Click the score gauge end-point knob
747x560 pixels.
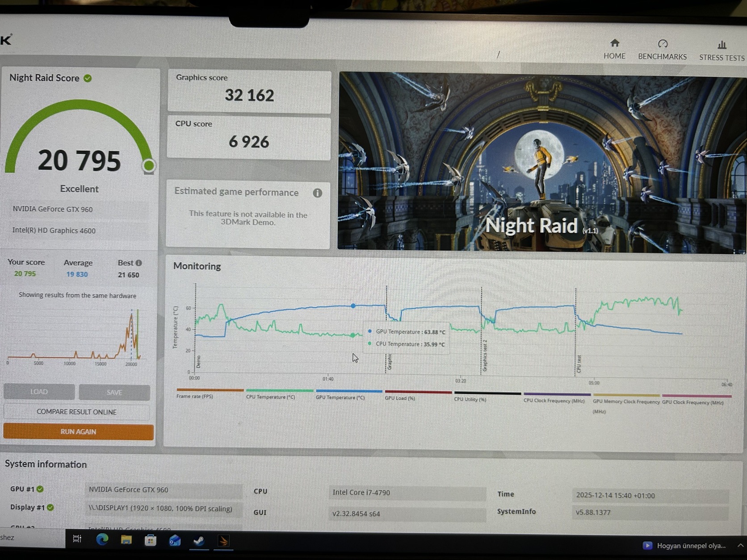149,166
